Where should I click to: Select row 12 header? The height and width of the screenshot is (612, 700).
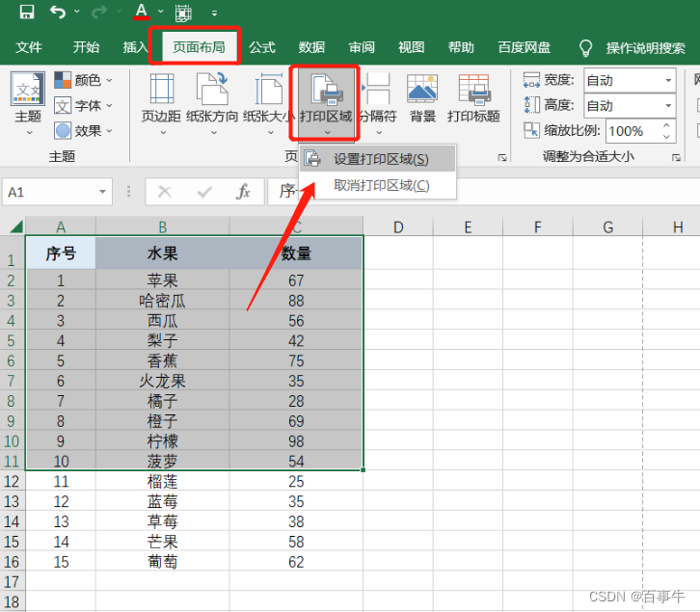pos(13,481)
